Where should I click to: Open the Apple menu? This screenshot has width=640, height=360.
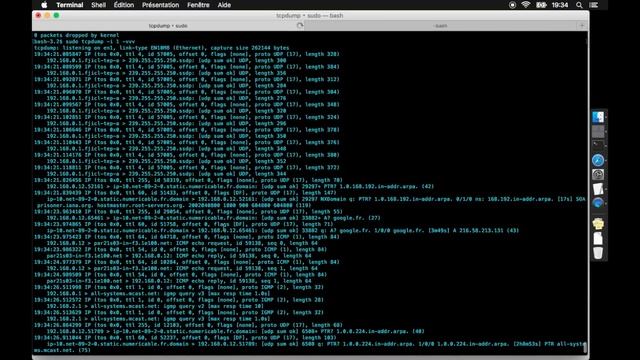click(x=44, y=5)
